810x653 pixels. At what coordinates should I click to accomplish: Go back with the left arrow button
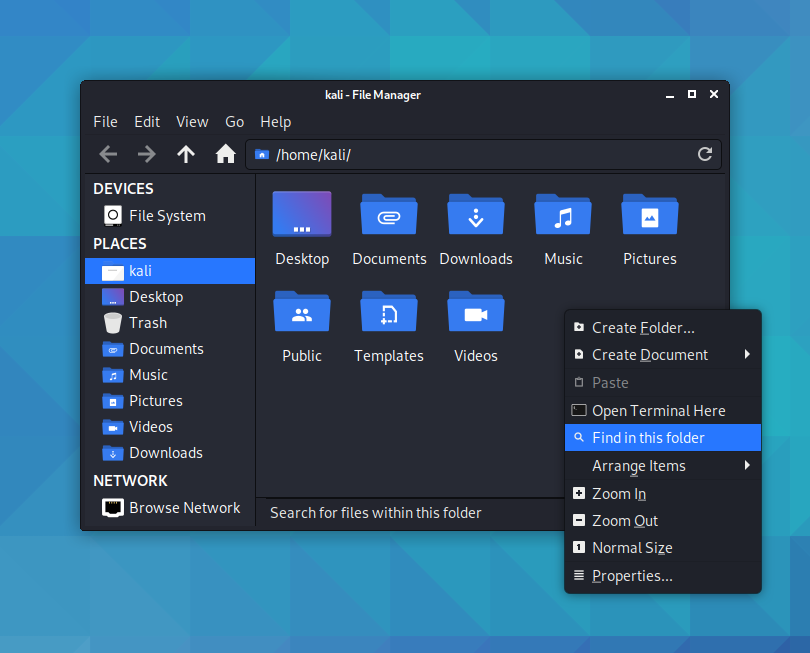tap(108, 154)
